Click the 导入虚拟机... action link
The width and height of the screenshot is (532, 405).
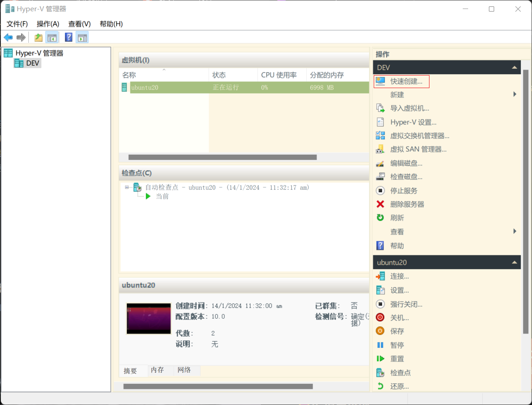tap(410, 108)
